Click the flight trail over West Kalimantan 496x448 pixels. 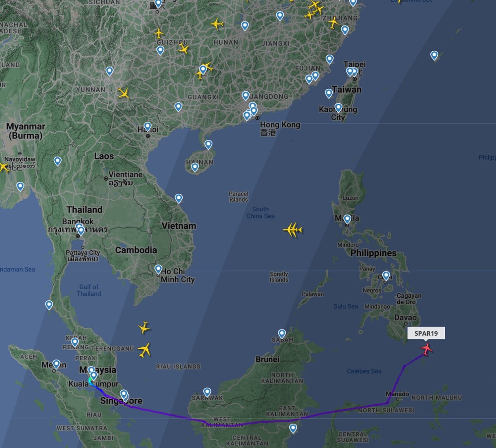point(223,423)
